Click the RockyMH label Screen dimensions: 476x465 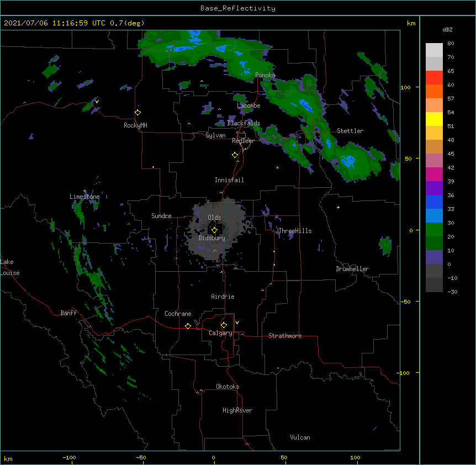pyautogui.click(x=135, y=125)
